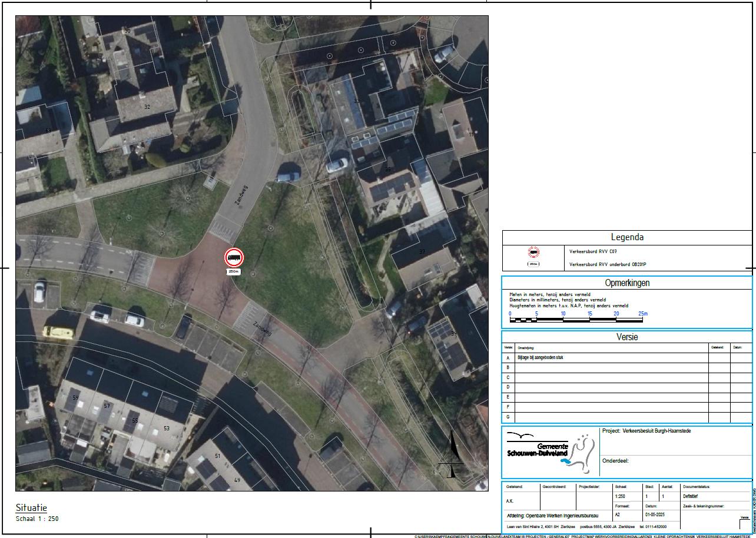
Task: Click the yellow van on the aerial photo
Action: pyautogui.click(x=58, y=333)
